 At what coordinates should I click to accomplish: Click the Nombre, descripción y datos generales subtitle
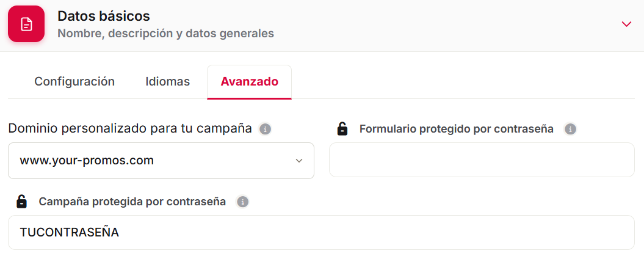(x=165, y=33)
